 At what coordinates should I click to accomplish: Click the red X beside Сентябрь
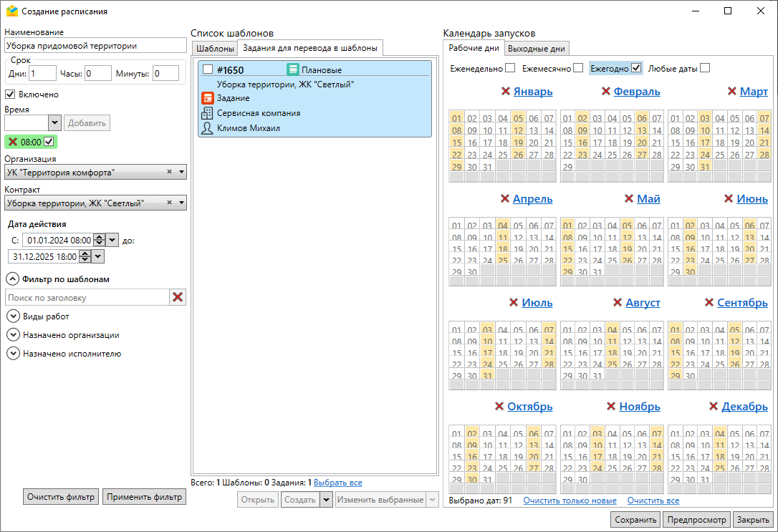tap(709, 303)
